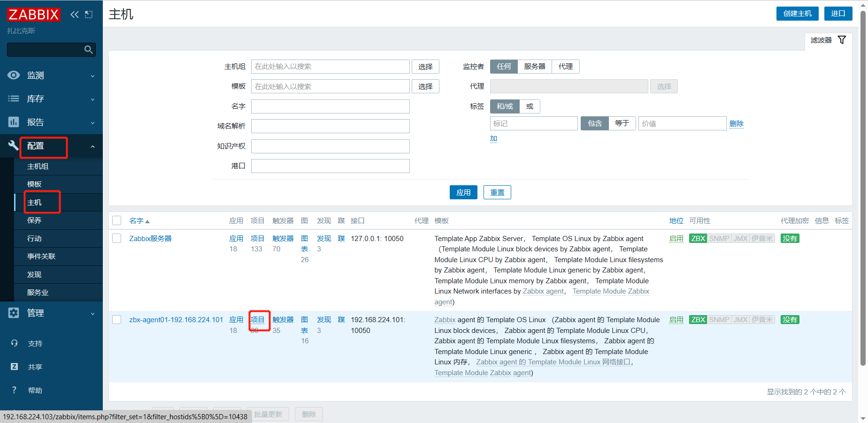The image size is (868, 423).
Task: Open 行动 submenu item
Action: [58, 239]
